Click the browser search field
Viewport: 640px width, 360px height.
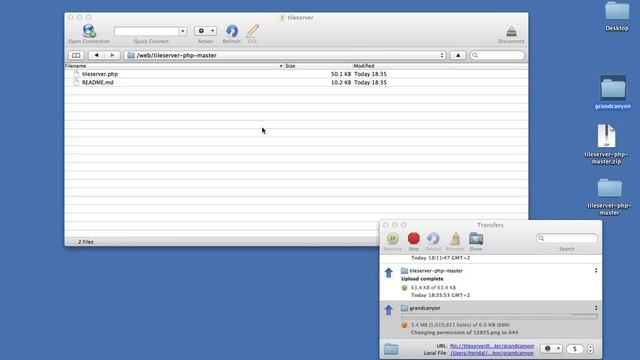pos(497,55)
